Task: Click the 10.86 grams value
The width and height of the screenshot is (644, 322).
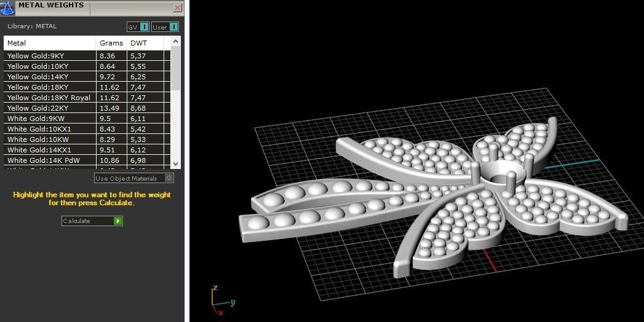Action: point(109,160)
